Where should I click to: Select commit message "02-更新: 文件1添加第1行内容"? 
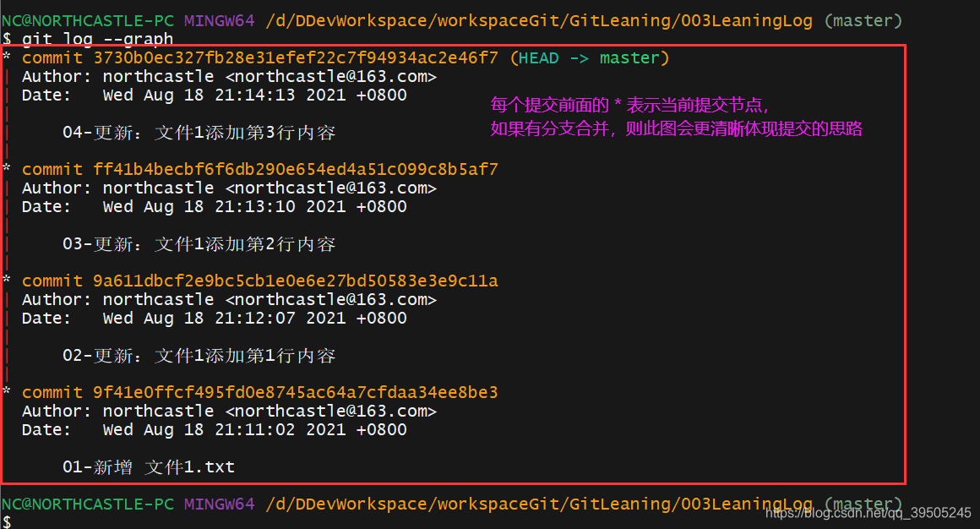[x=199, y=355]
